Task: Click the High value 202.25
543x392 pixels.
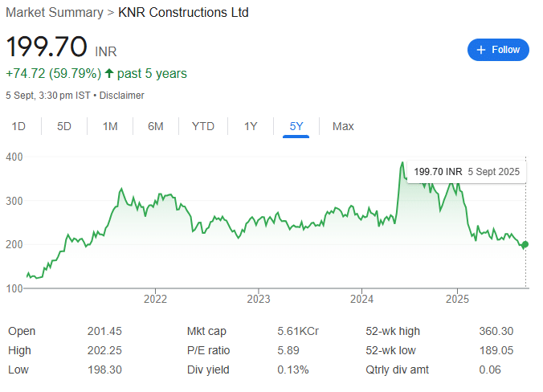Action: 104,350
